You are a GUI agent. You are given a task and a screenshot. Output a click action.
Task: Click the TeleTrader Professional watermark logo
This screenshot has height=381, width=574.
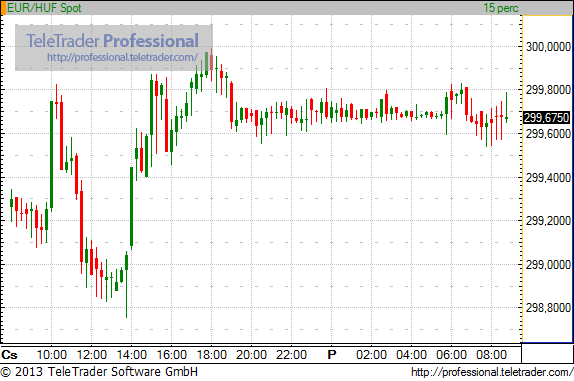(x=112, y=40)
